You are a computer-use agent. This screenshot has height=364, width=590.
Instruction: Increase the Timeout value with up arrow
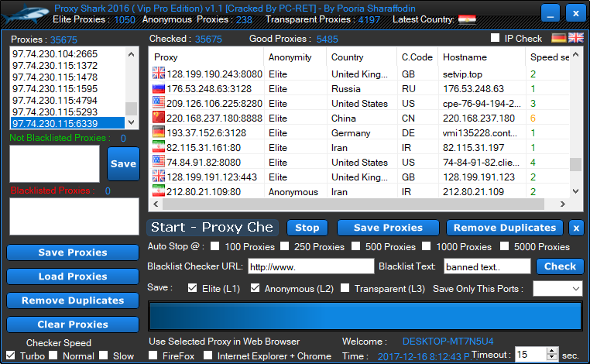point(551,349)
